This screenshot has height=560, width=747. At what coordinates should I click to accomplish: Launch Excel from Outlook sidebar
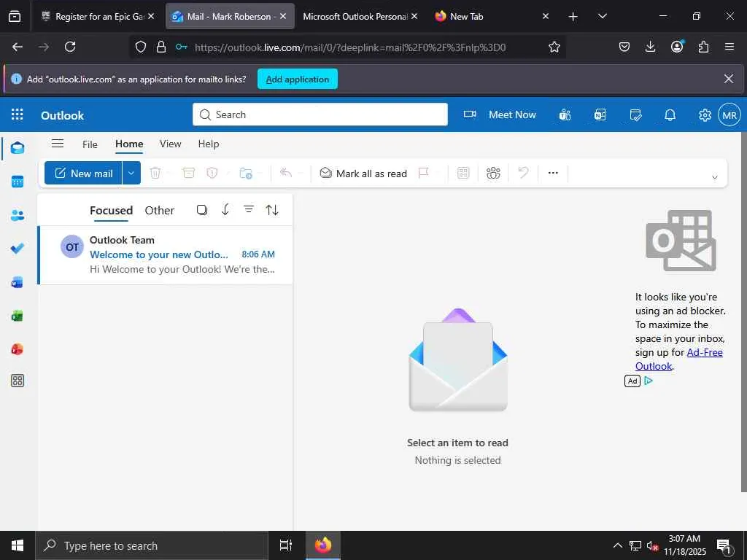[x=18, y=316]
